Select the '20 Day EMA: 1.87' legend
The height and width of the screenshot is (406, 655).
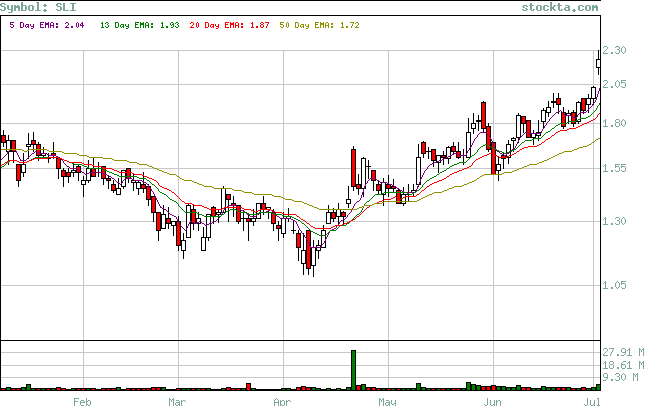coord(229,25)
